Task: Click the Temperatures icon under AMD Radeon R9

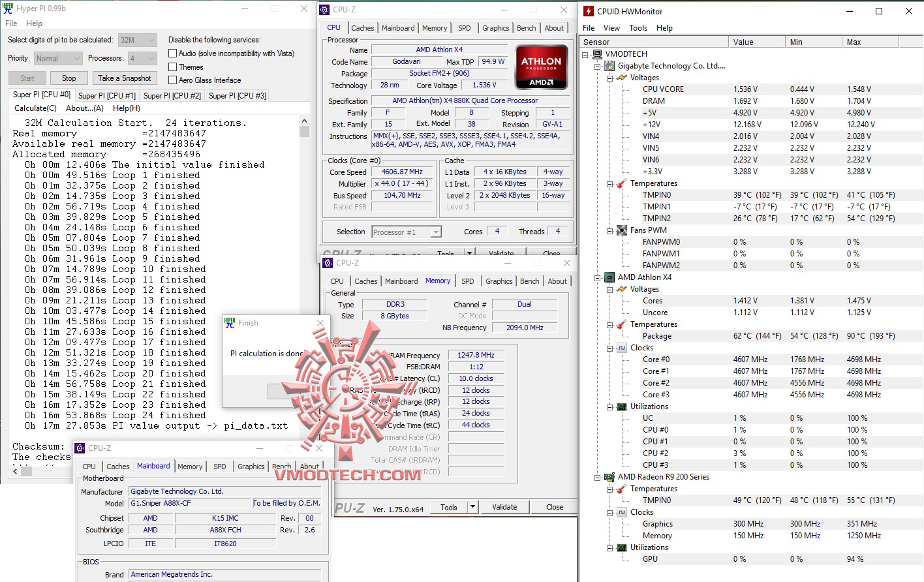Action: (622, 489)
